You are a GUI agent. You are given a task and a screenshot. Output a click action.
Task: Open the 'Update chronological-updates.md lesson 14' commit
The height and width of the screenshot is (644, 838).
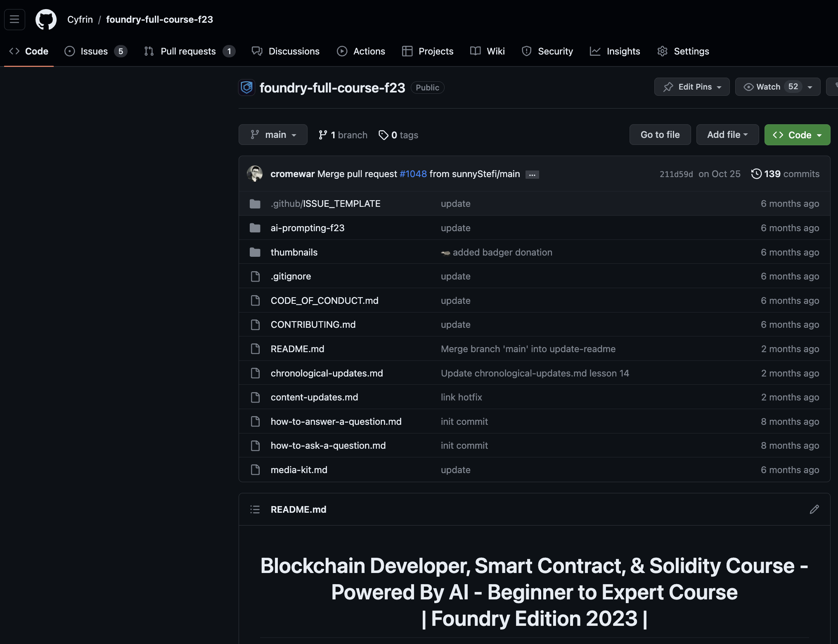[x=535, y=373]
